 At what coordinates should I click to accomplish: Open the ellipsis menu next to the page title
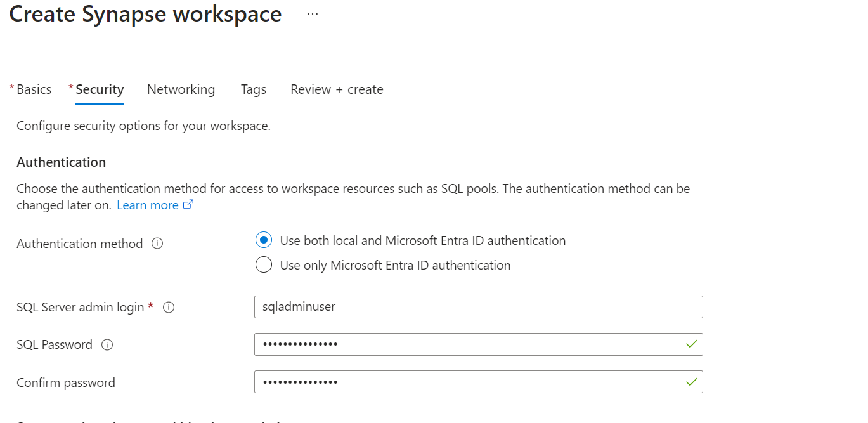[311, 14]
